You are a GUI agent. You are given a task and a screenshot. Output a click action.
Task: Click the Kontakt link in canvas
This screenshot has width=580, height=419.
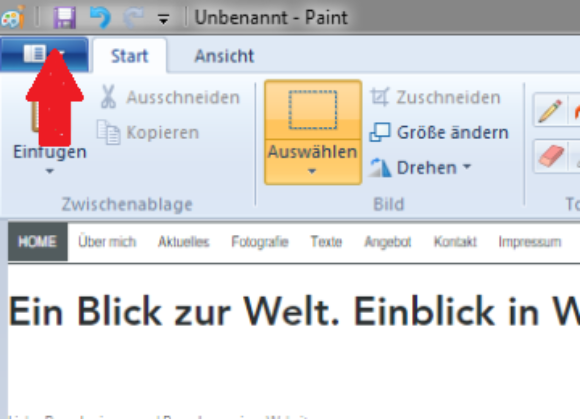pyautogui.click(x=455, y=242)
